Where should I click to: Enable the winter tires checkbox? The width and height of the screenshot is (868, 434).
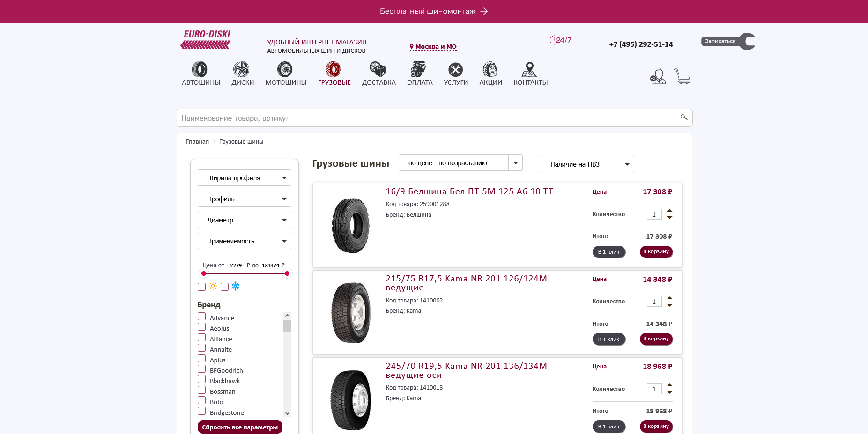[225, 287]
